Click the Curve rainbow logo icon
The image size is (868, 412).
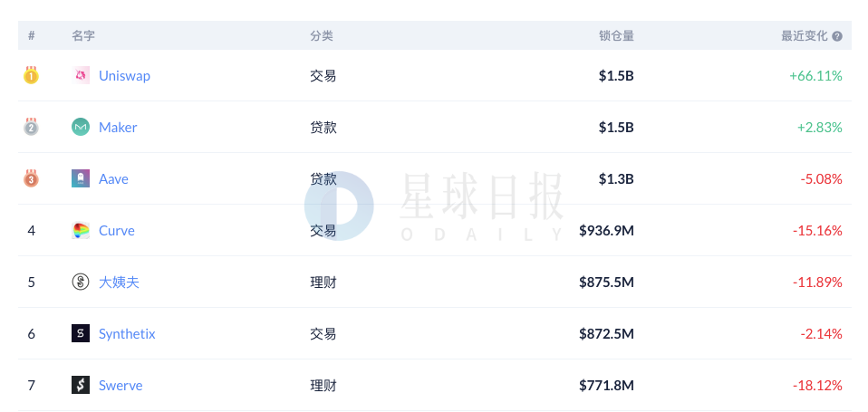(x=81, y=231)
